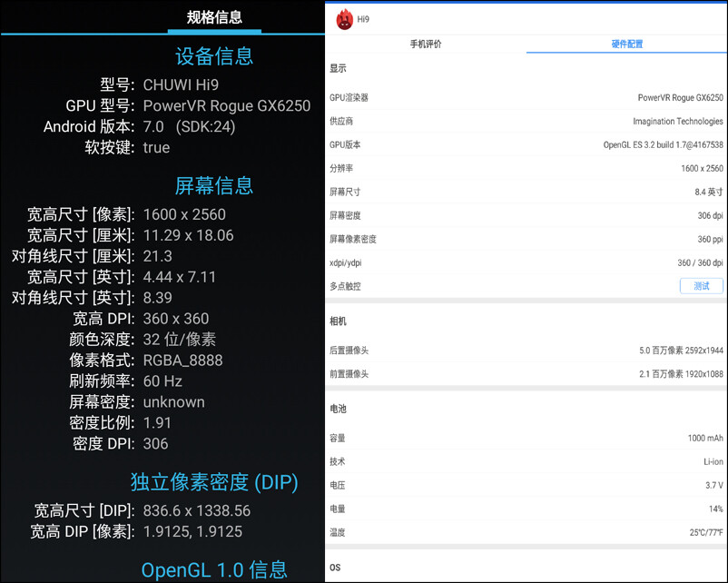This screenshot has width=728, height=583.
Task: Click value 1.9125, 1.9125
Action: click(x=192, y=531)
